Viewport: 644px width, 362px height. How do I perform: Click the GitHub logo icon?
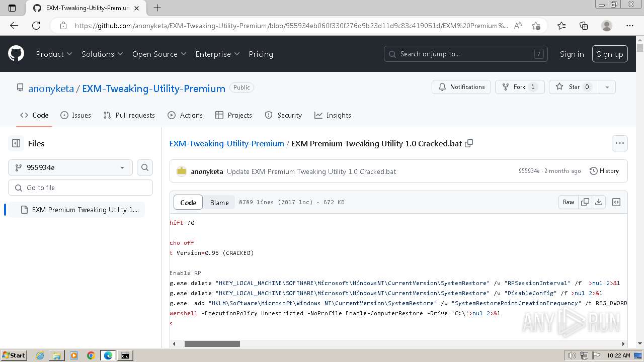pos(16,54)
